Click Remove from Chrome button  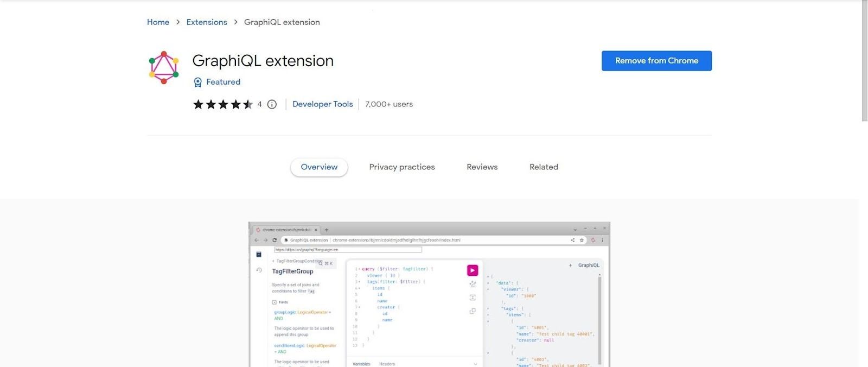click(656, 61)
